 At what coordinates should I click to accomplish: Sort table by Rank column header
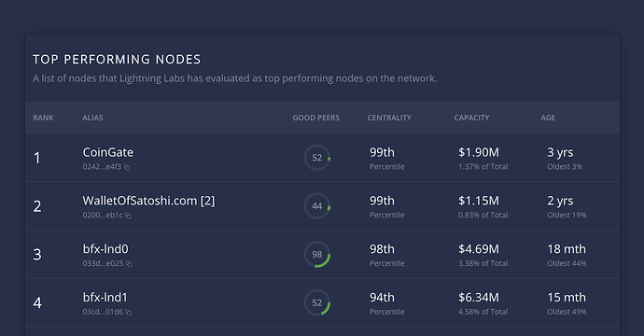point(43,118)
